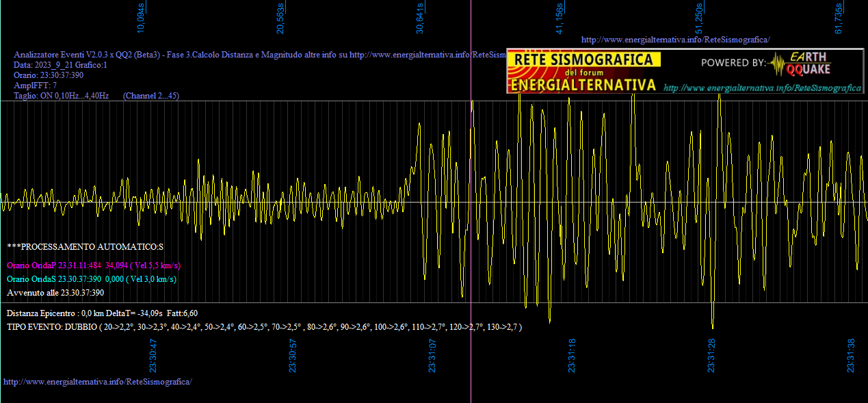Image resolution: width=868 pixels, height=403 pixels.
Task: Click the Data: 2023_9_21 Grafico:1 line
Action: pyautogui.click(x=61, y=65)
